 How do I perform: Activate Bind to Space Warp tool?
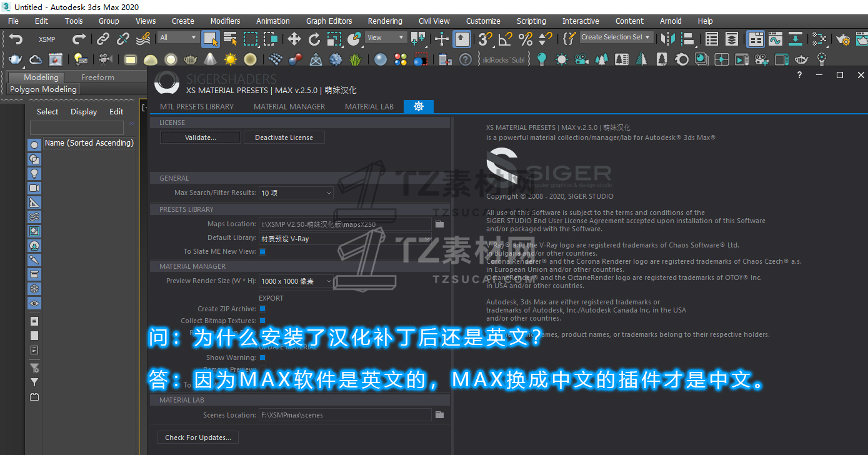[143, 39]
